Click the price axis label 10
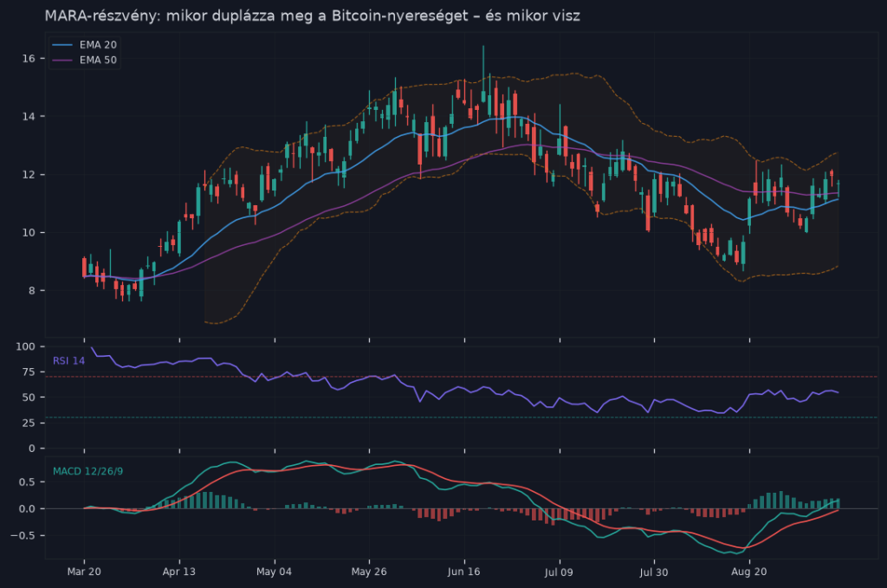Image resolution: width=887 pixels, height=588 pixels. (x=29, y=232)
